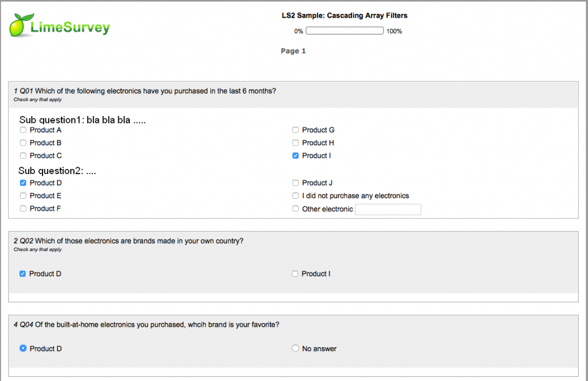Image resolution: width=588 pixels, height=381 pixels.
Task: Select the Product G checkbox
Action: click(295, 130)
